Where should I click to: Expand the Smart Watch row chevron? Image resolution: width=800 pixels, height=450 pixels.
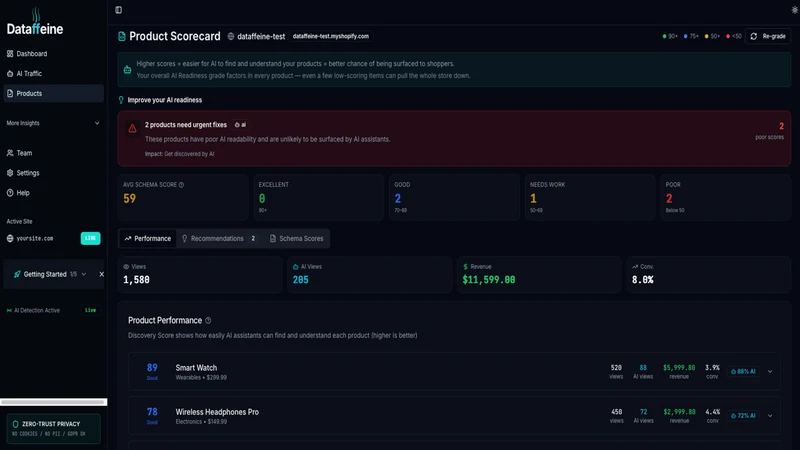(x=770, y=371)
